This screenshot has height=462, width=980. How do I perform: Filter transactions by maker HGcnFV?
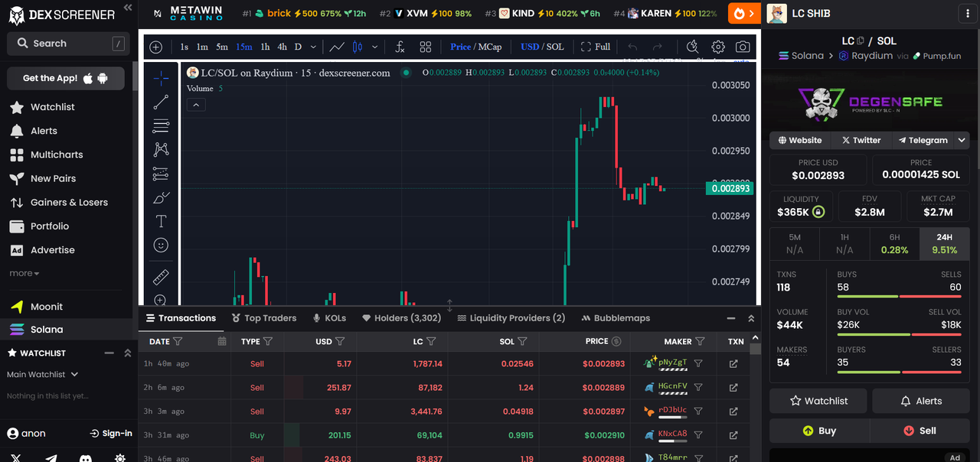(x=698, y=388)
